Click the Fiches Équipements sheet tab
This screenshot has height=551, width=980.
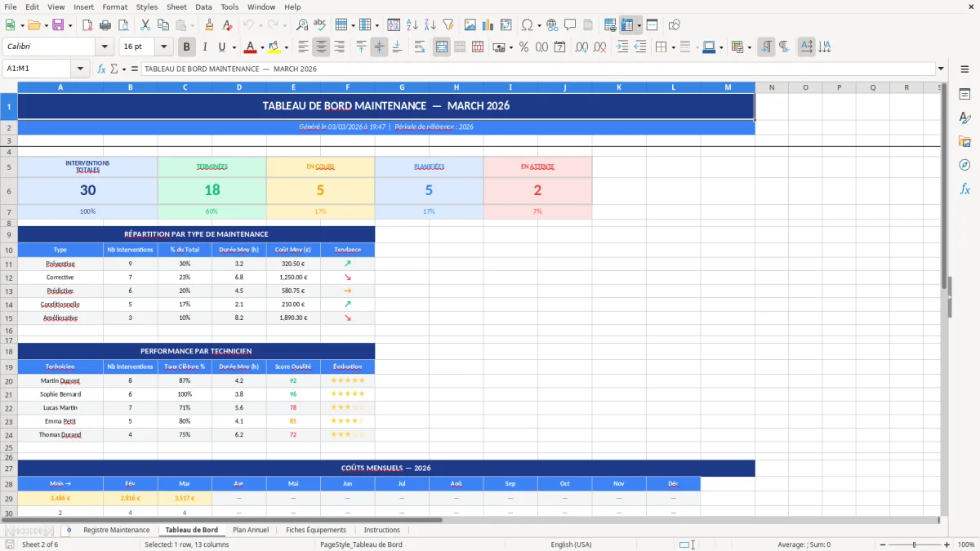coord(316,529)
